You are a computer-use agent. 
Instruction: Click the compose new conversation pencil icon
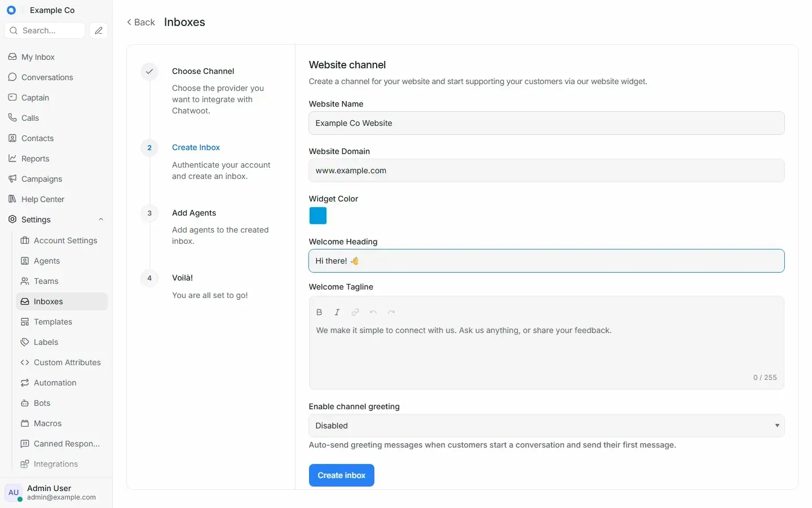[99, 30]
